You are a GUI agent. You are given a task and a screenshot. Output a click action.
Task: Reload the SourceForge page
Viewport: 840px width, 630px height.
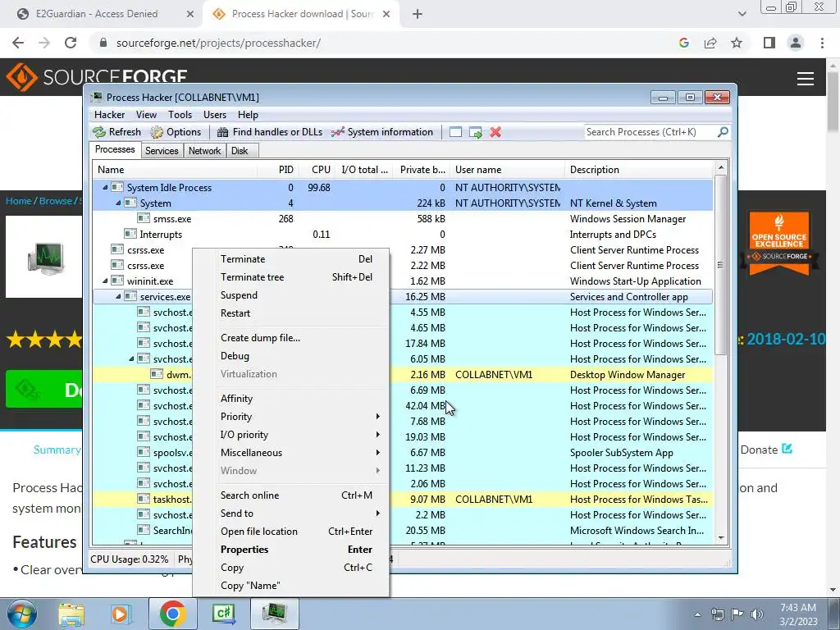pos(71,43)
